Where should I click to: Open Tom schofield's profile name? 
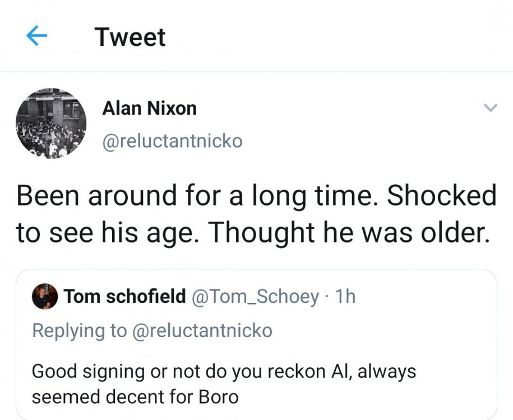click(124, 296)
